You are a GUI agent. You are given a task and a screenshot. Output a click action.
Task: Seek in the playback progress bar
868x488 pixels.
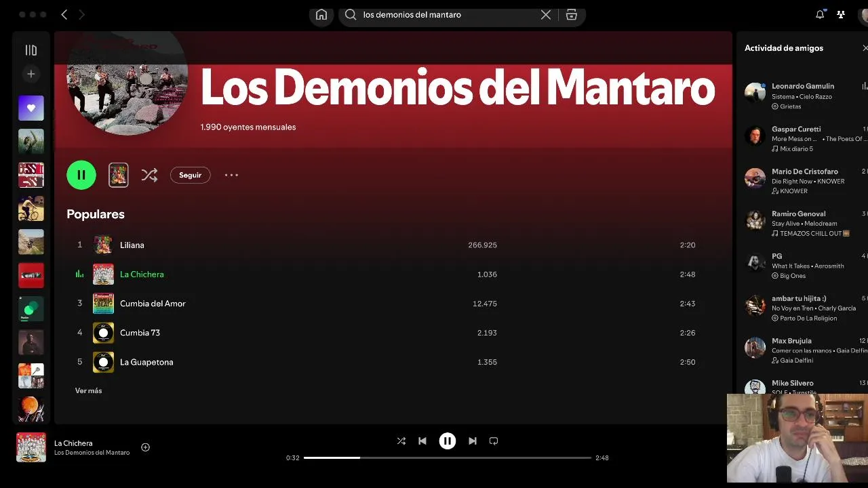448,457
